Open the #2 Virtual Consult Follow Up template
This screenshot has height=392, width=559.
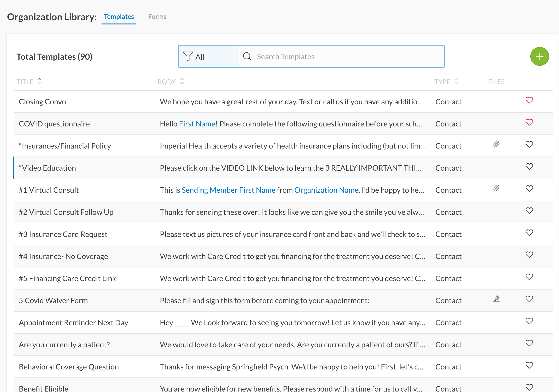pos(66,212)
